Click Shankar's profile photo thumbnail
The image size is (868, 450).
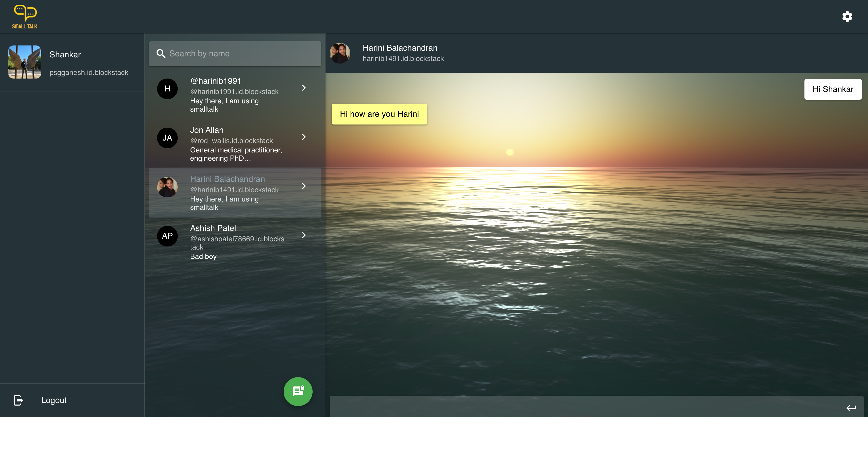25,62
